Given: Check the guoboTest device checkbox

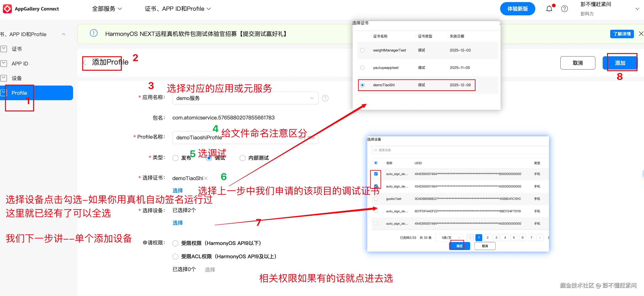Looking at the screenshot, I should click(376, 199).
